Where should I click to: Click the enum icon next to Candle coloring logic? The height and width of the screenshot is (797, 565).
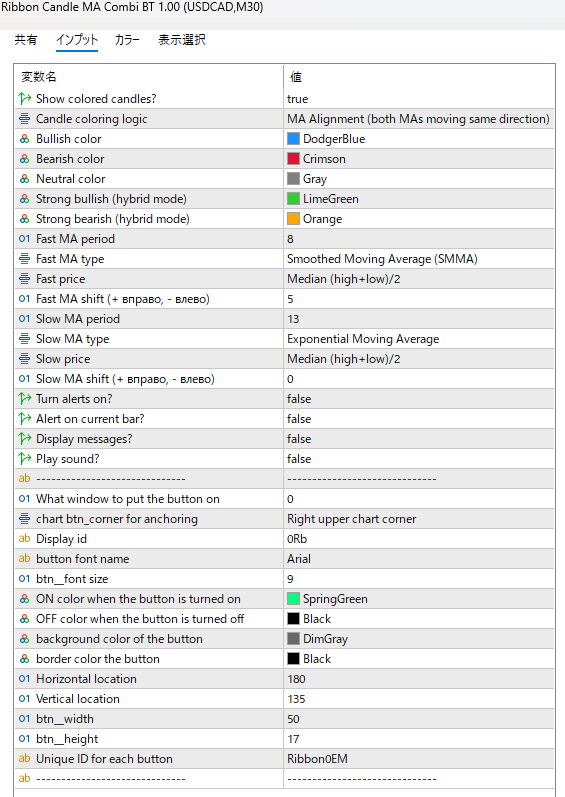pos(24,118)
